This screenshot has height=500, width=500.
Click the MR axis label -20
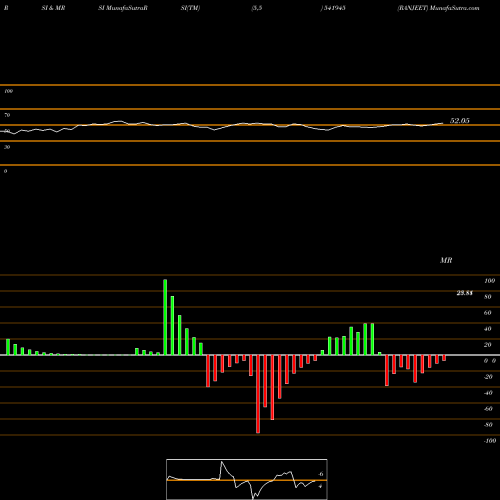[488, 377]
